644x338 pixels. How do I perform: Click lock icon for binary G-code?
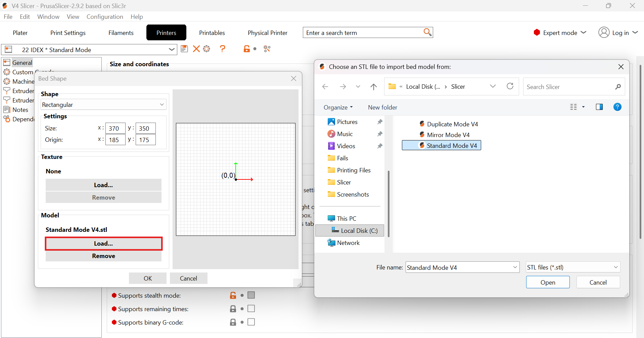tap(233, 322)
